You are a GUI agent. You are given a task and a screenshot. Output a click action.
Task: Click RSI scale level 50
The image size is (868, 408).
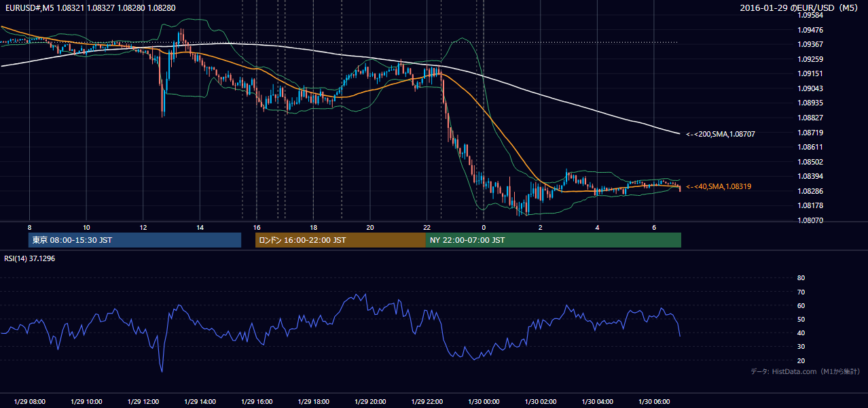[801, 319]
